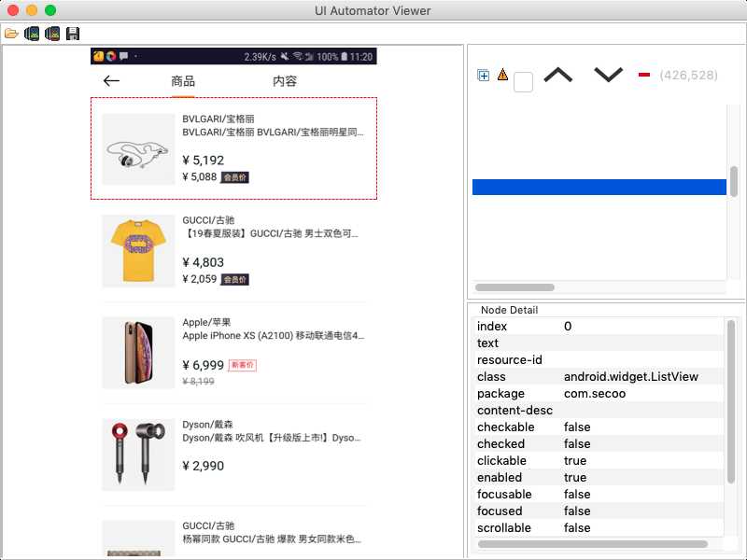747x560 pixels.
Task: Select the Apple iPhone XS (A2100) description
Action: [x=274, y=335]
